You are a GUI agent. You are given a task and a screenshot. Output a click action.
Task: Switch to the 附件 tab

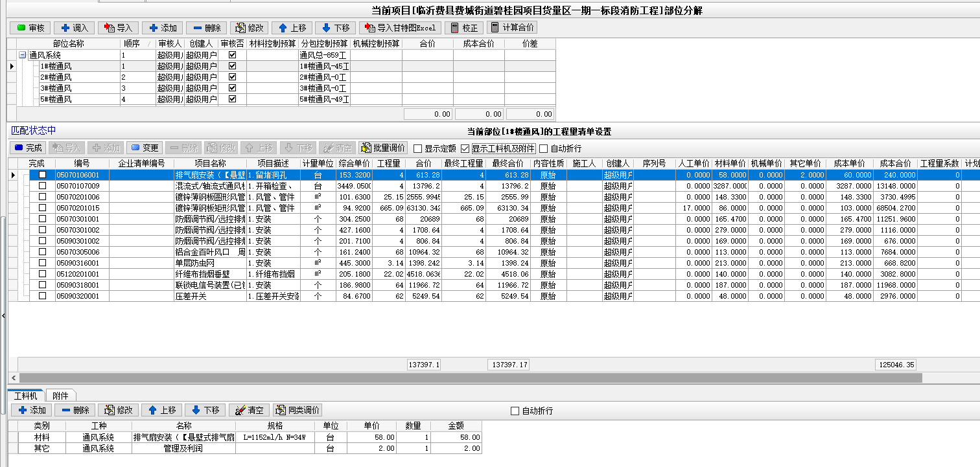tap(60, 395)
